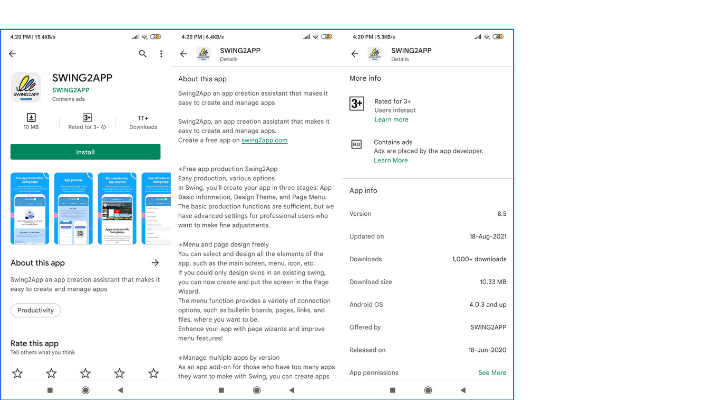Tap the app icon in More info header

[375, 54]
